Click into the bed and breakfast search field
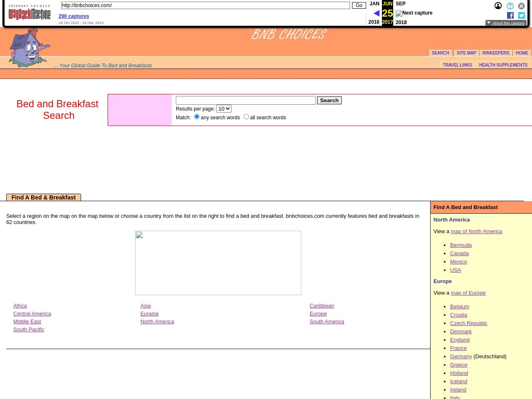 (x=246, y=101)
